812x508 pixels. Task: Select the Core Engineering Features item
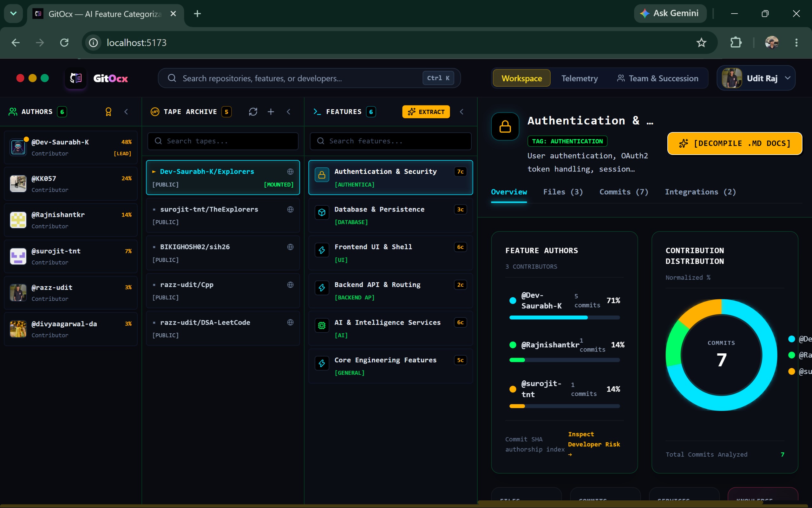click(390, 366)
